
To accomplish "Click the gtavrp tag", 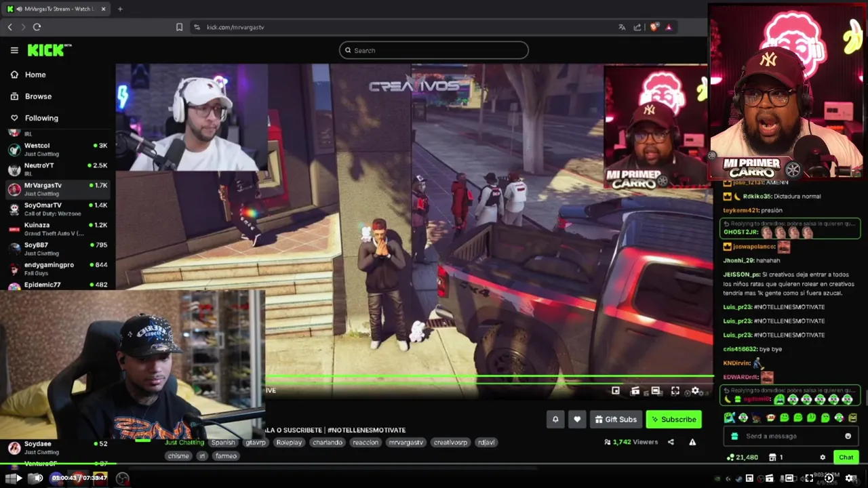I will tap(256, 443).
